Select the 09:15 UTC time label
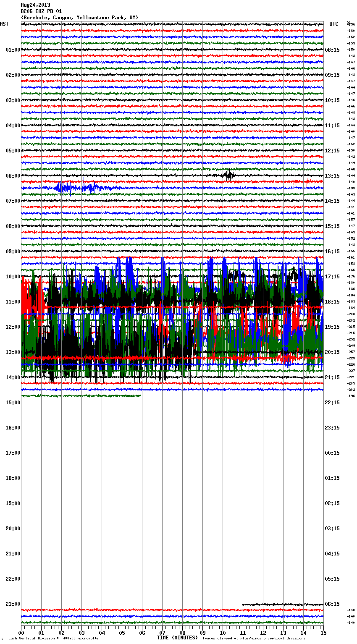 click(x=332, y=75)
